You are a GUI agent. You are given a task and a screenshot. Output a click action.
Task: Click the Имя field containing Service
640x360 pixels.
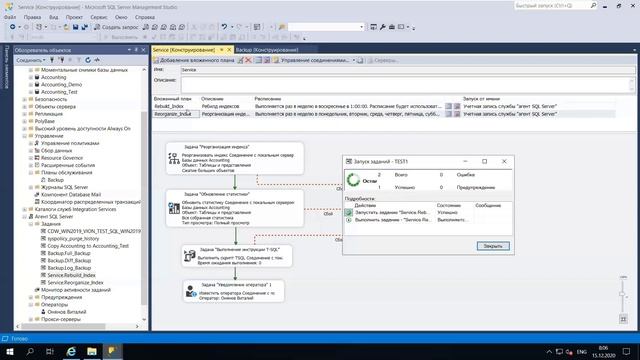pos(407,70)
